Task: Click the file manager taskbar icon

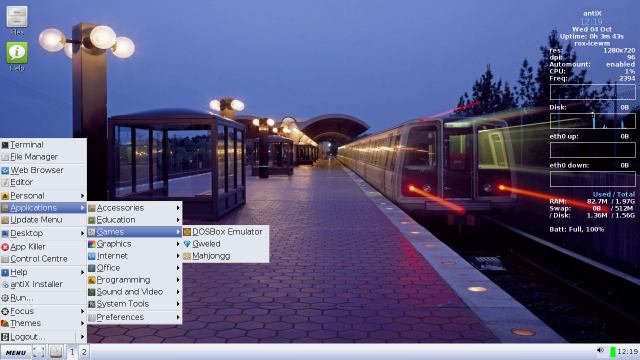Action: (56, 351)
